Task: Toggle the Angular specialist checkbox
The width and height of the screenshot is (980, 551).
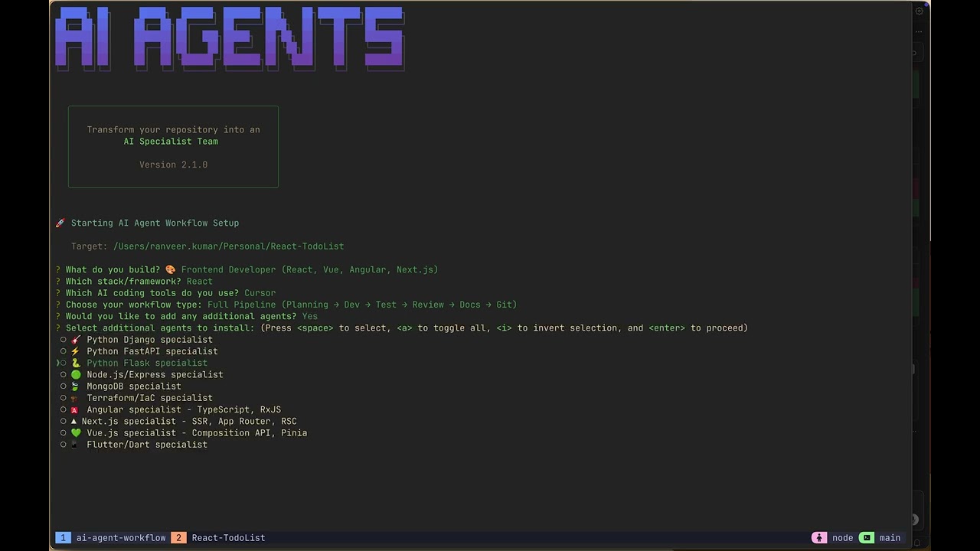Action: point(64,409)
